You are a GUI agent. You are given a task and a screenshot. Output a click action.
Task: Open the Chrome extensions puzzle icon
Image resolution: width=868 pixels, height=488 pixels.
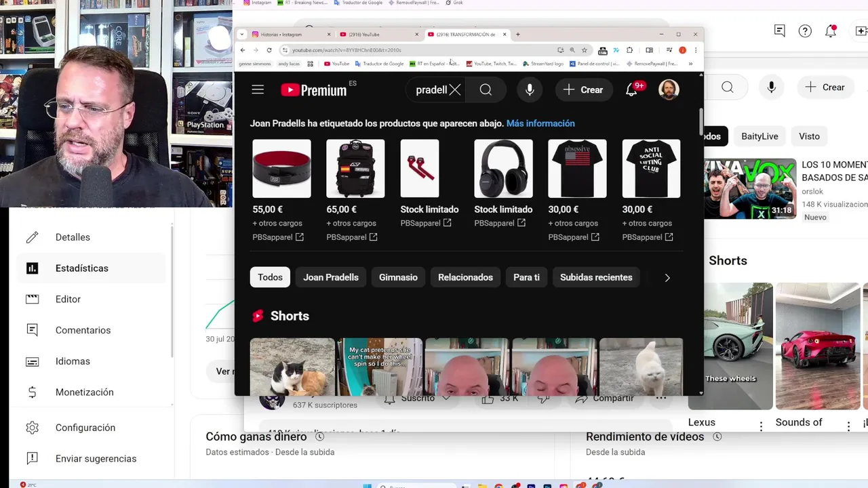point(630,50)
